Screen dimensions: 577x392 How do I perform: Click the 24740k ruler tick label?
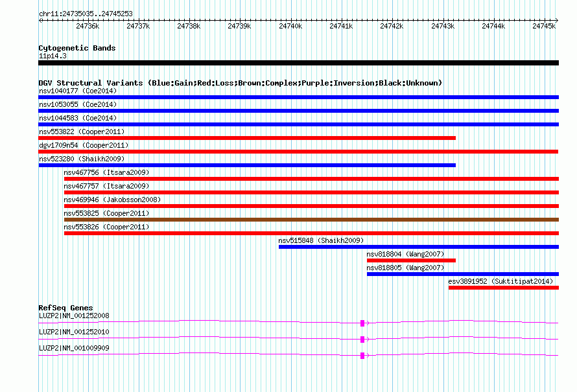[x=290, y=26]
